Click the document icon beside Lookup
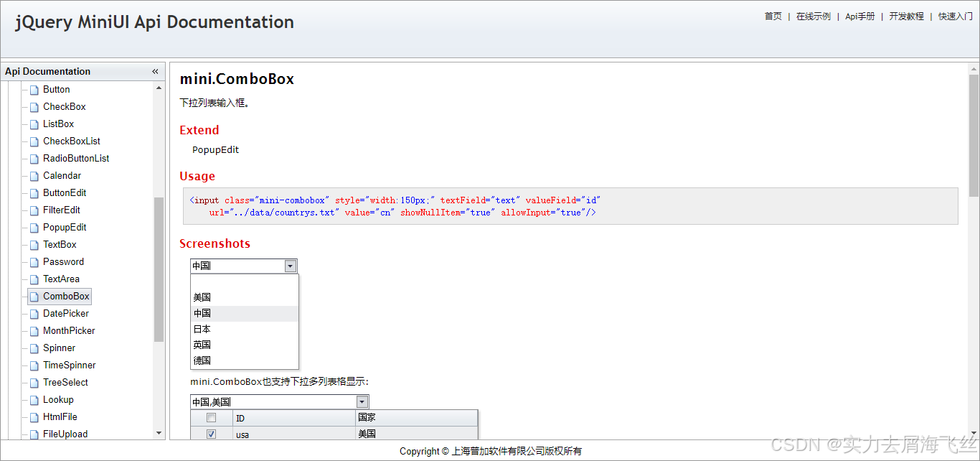Viewport: 980px width, 461px height. click(34, 399)
